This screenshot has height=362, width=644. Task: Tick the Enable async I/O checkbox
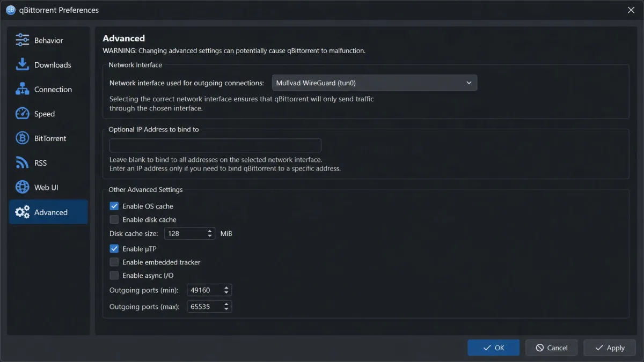tap(114, 276)
